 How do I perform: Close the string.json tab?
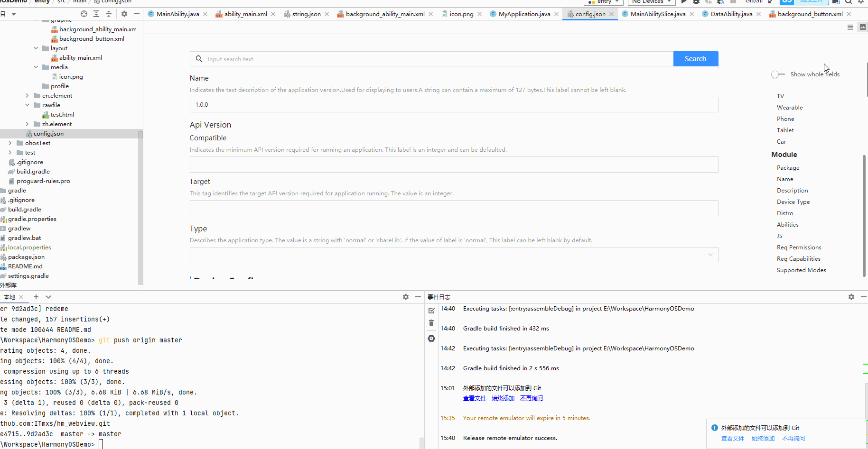click(x=327, y=14)
